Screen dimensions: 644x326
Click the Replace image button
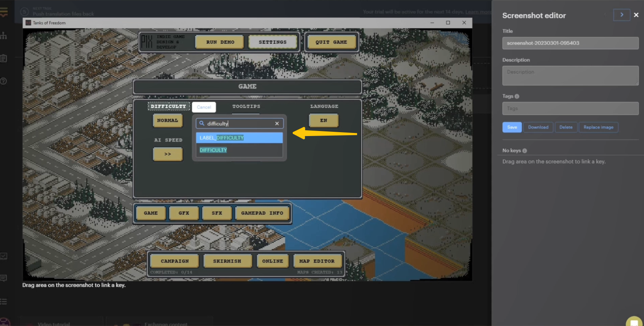point(598,127)
